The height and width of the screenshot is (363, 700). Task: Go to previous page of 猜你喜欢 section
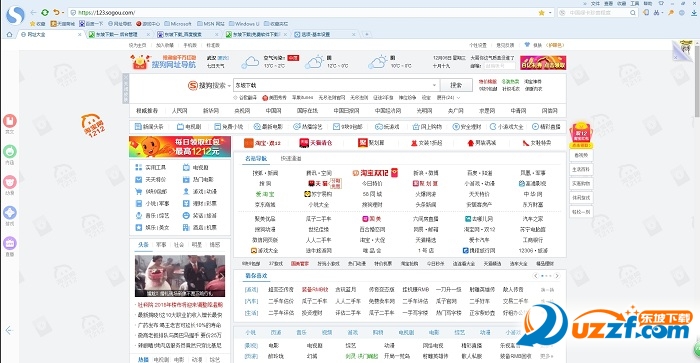536,276
